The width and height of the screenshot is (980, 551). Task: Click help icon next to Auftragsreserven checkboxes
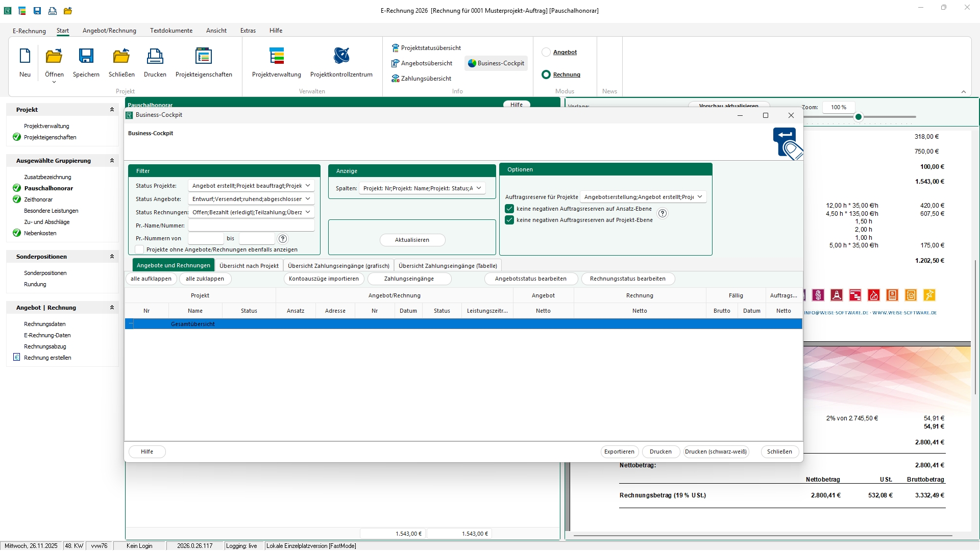pos(662,214)
